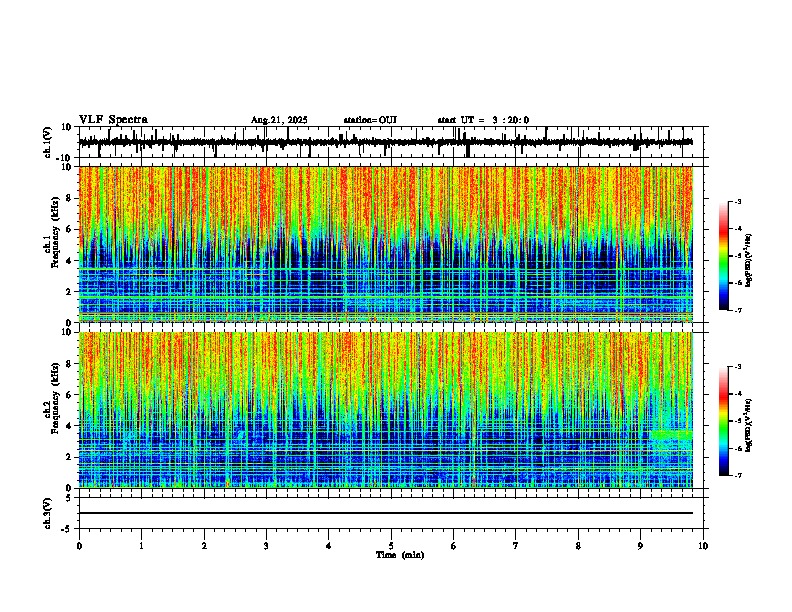The image size is (792, 612).
Task: Select the date label 'Aug.21, 2025'
Action: pyautogui.click(x=279, y=120)
